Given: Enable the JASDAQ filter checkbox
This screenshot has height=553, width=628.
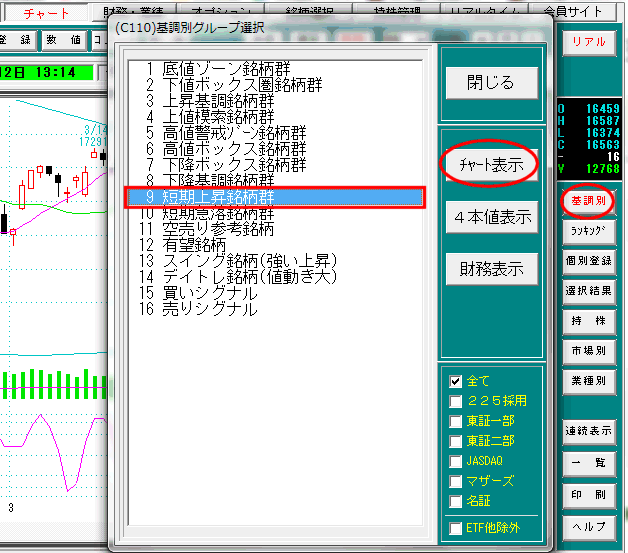Looking at the screenshot, I should pos(455,461).
